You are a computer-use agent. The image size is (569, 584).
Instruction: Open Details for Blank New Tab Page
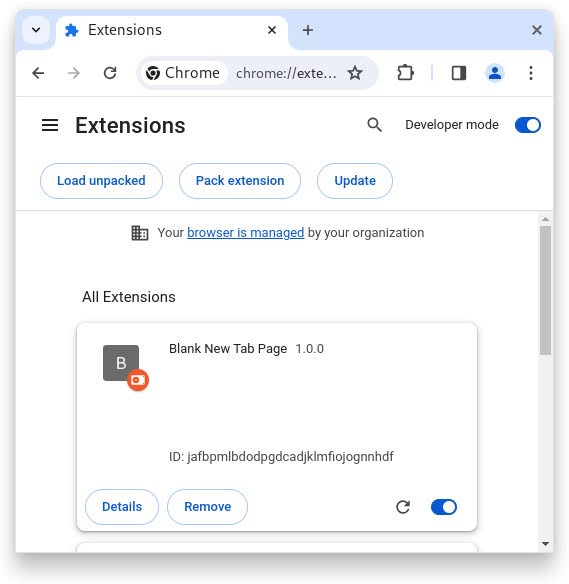(122, 507)
